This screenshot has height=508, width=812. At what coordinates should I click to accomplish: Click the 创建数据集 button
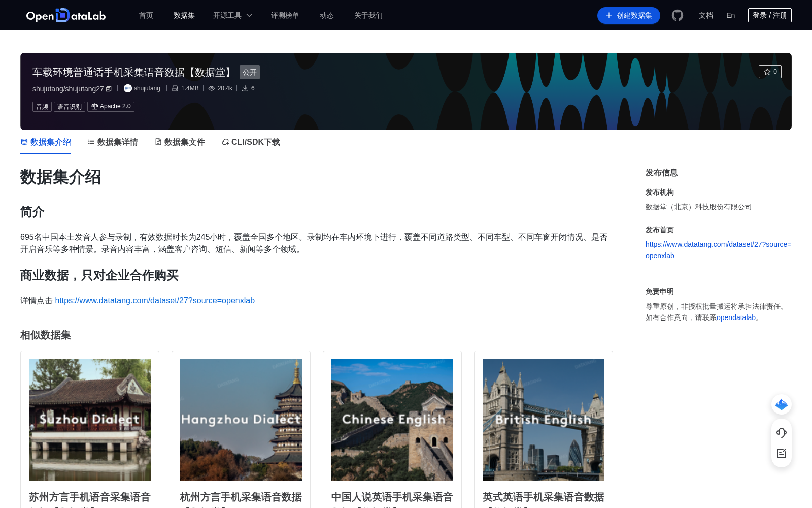click(x=628, y=15)
